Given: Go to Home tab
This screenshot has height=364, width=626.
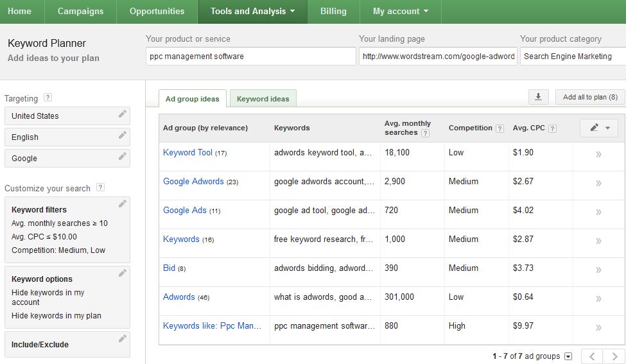Looking at the screenshot, I should click(x=19, y=12).
